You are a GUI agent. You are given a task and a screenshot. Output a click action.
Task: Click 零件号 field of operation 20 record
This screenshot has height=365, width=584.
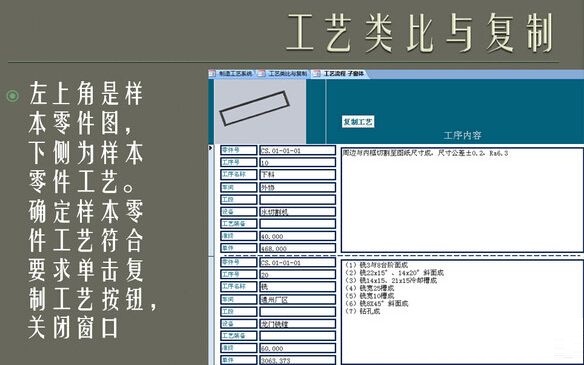(297, 262)
